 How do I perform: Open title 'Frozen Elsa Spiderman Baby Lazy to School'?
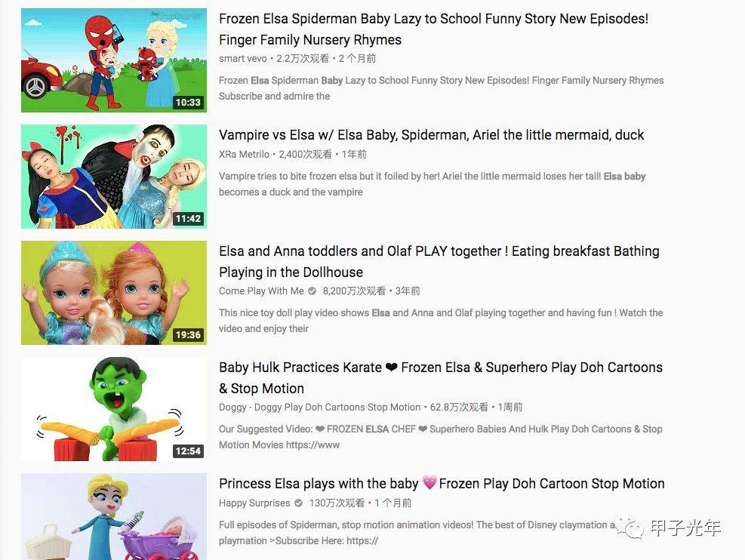tap(434, 29)
